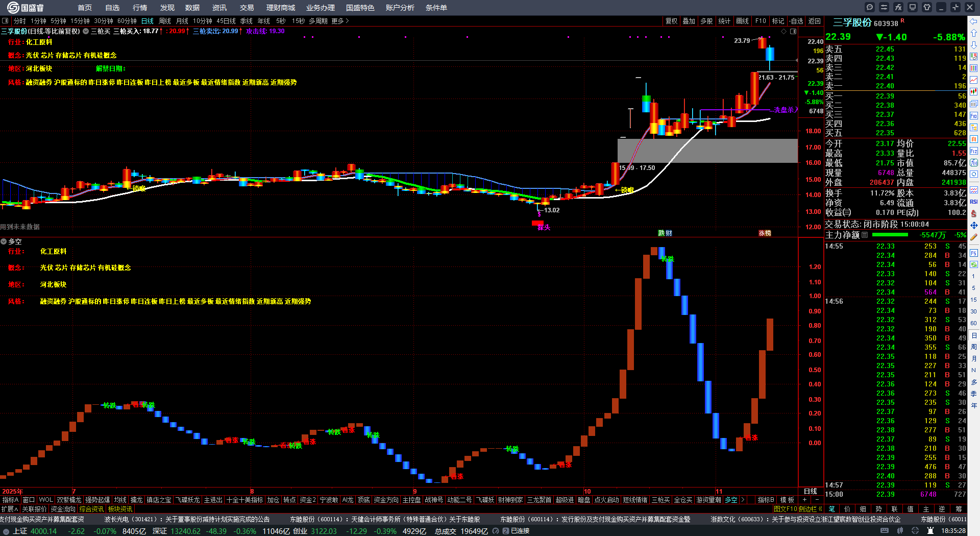Open the 行情 menu
The image size is (980, 536).
[x=140, y=8]
